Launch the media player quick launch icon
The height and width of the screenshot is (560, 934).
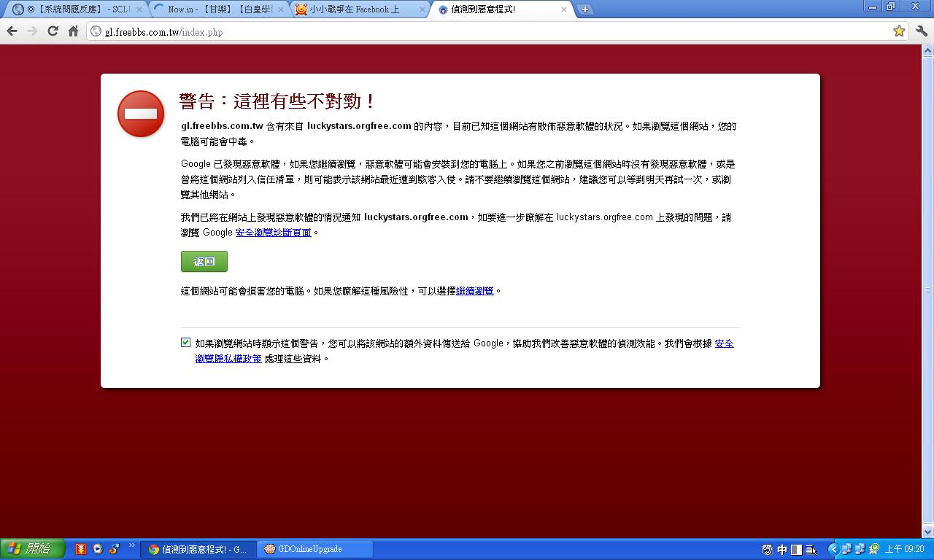pos(98,549)
